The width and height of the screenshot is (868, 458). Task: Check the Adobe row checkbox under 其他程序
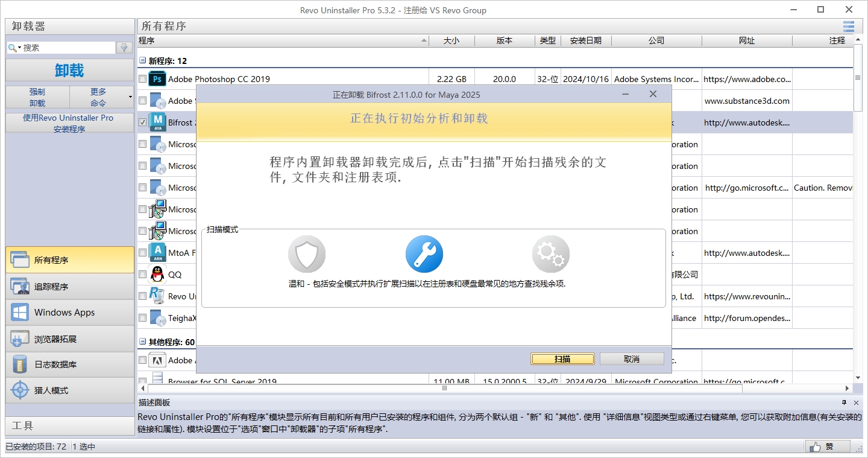click(x=142, y=360)
